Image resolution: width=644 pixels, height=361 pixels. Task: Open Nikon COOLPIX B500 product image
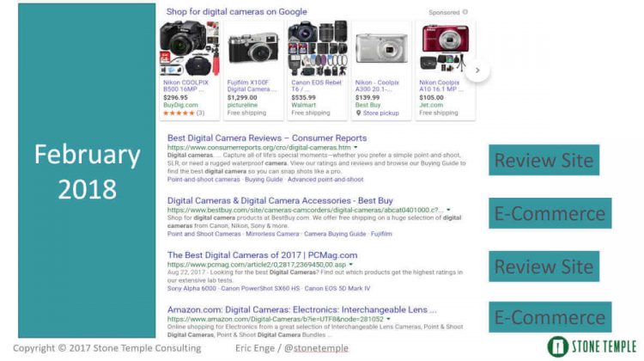[x=190, y=48]
